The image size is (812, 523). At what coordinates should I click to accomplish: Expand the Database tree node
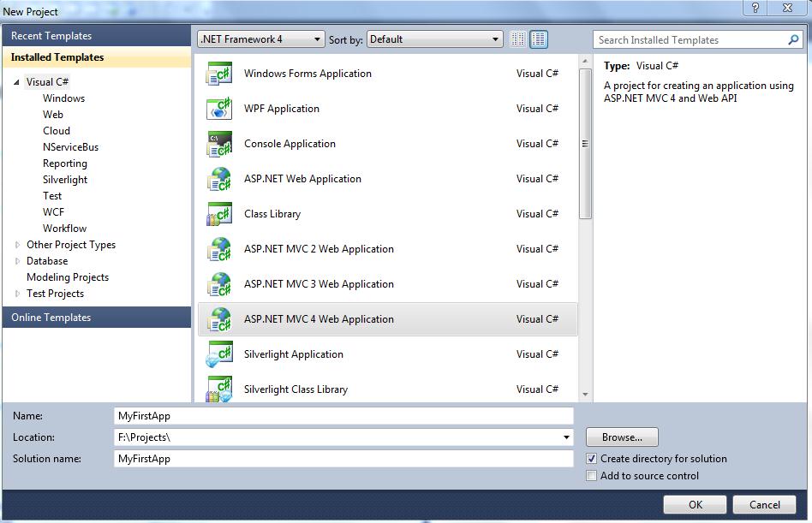[x=17, y=261]
